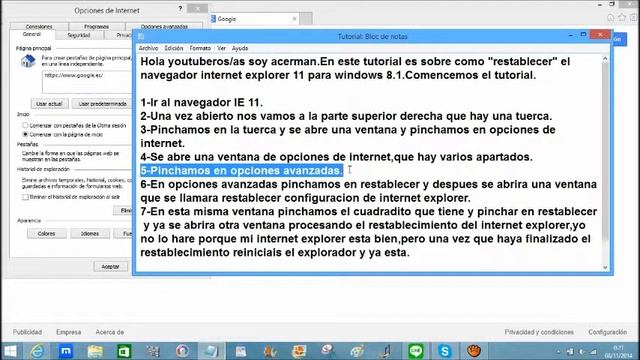Click the Internet Explorer favorites star icon
Viewport: 640px width, 360px height.
[x=622, y=18]
